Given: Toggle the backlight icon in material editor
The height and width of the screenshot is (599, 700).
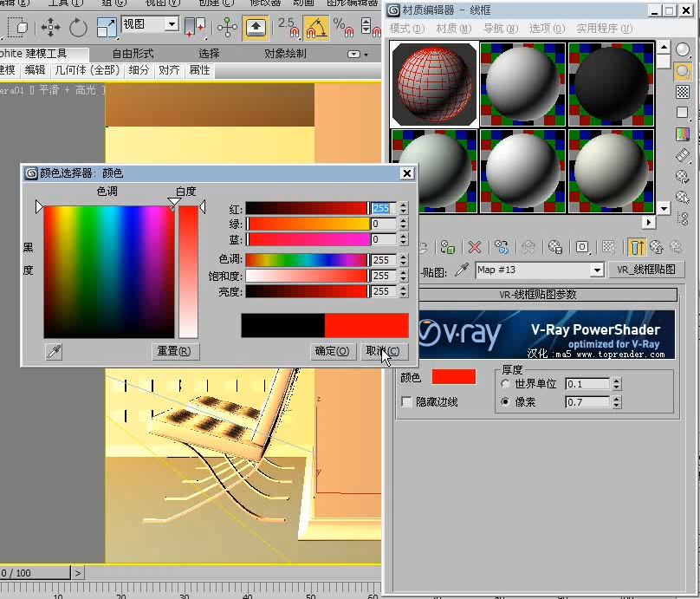Looking at the screenshot, I should click(x=682, y=71).
